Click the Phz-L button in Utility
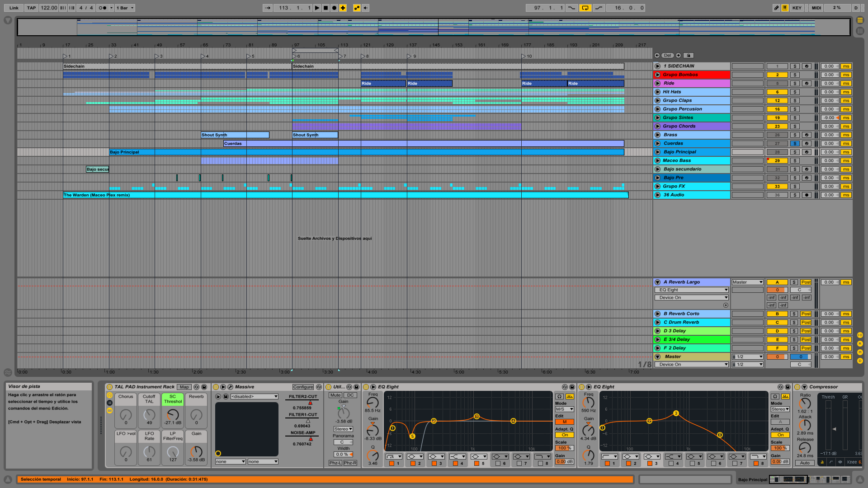This screenshot has width=868, height=488. (x=335, y=463)
